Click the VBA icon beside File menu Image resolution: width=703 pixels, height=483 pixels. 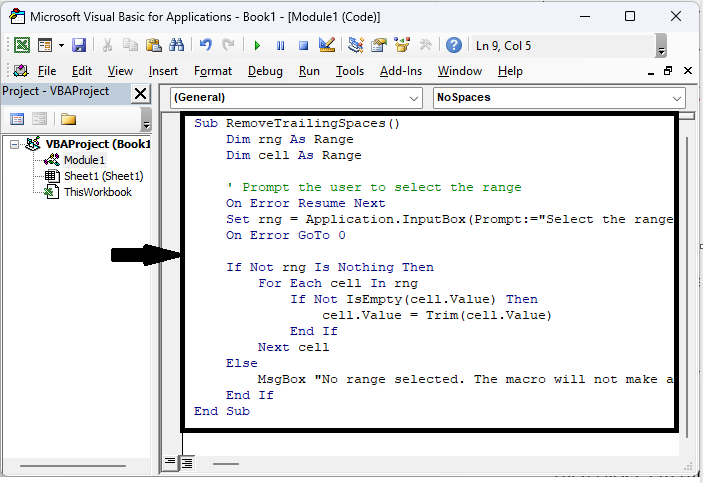pyautogui.click(x=21, y=71)
